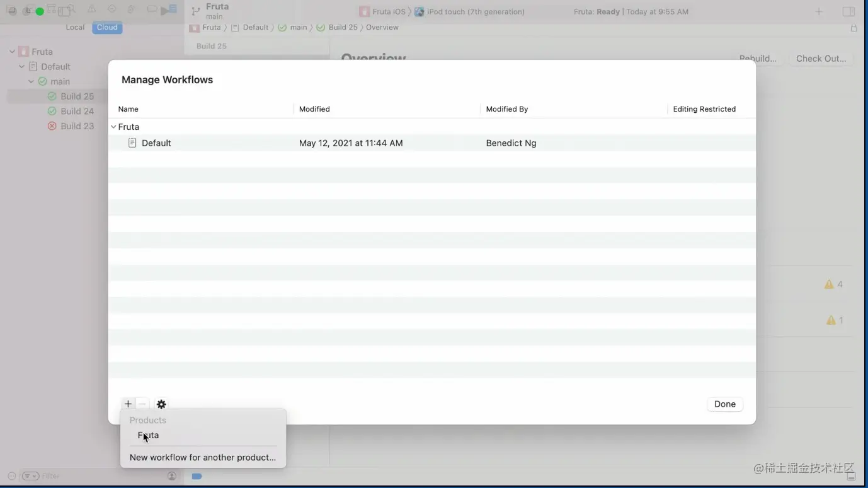The image size is (868, 488).
Task: Click the Default workflow document icon
Action: [x=132, y=143]
